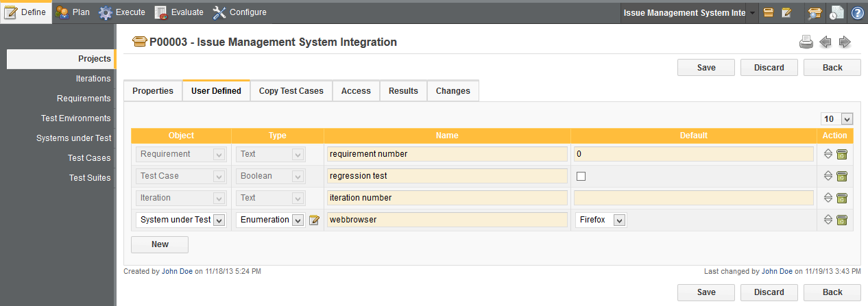The width and height of the screenshot is (868, 306).
Task: Delete the requirement number row
Action: tap(842, 154)
